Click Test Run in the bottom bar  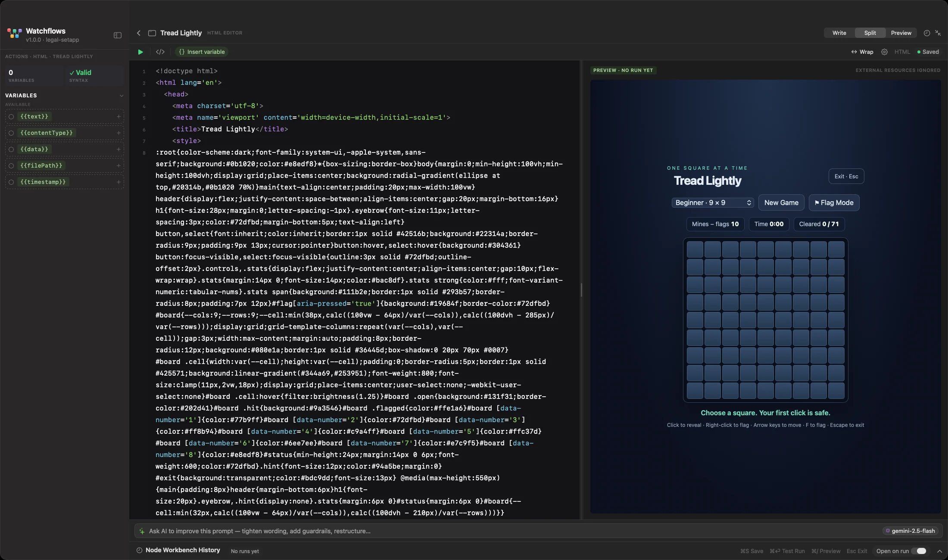(787, 551)
